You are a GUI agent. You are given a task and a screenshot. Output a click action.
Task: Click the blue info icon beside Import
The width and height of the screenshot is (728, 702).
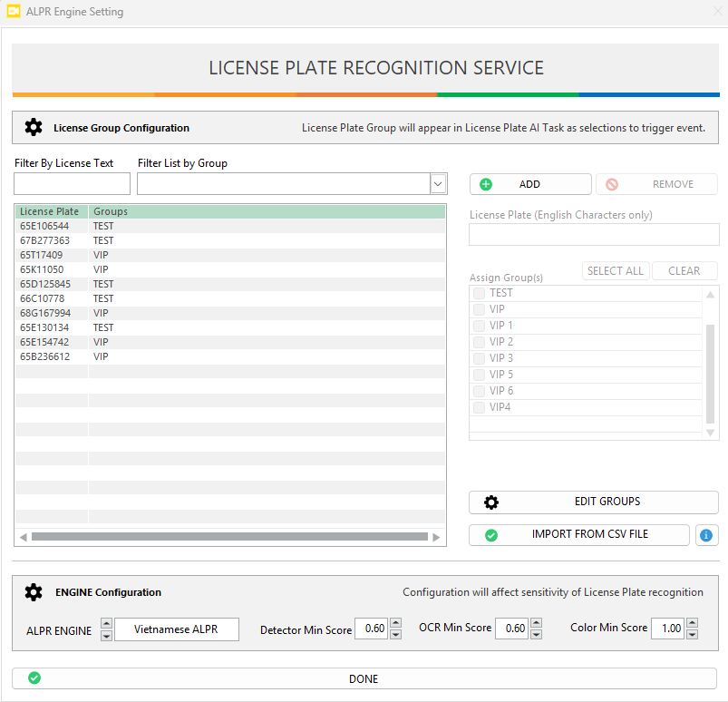pos(706,535)
